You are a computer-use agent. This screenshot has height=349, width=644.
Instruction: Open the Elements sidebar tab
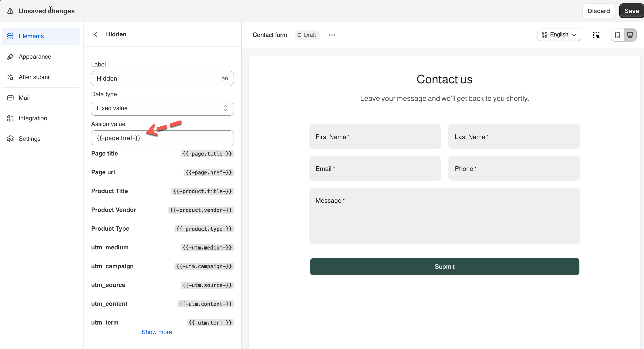[31, 36]
